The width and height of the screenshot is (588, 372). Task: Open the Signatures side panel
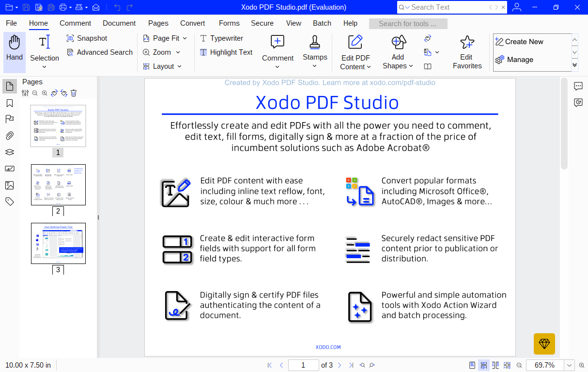[x=10, y=169]
